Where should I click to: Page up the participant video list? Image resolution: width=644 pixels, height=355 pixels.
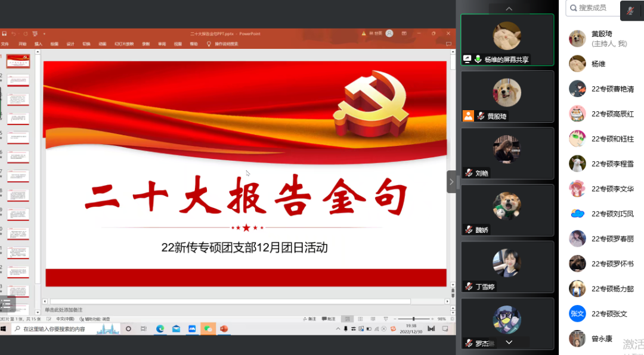click(x=509, y=8)
